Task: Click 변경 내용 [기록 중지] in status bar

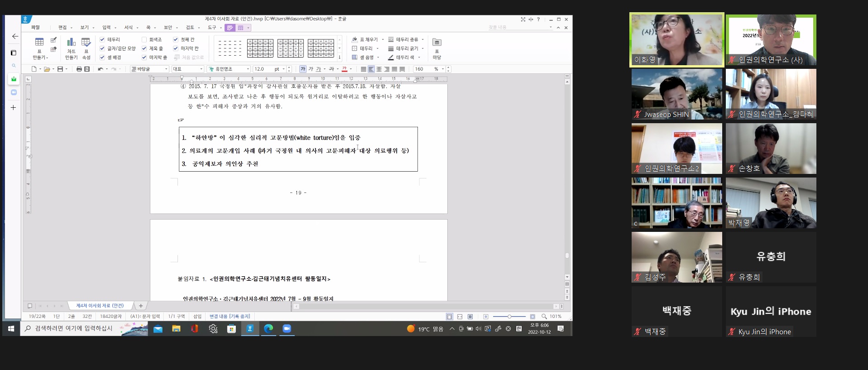Action: click(230, 317)
